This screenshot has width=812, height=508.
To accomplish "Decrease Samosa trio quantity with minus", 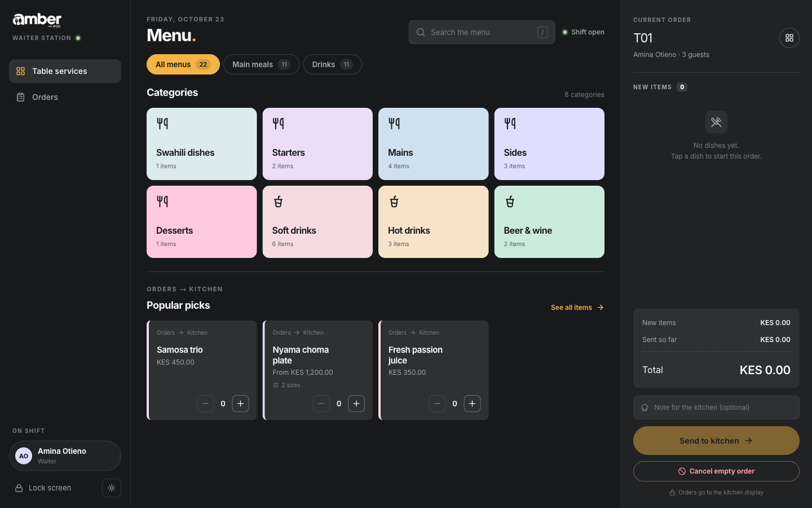I will [205, 404].
